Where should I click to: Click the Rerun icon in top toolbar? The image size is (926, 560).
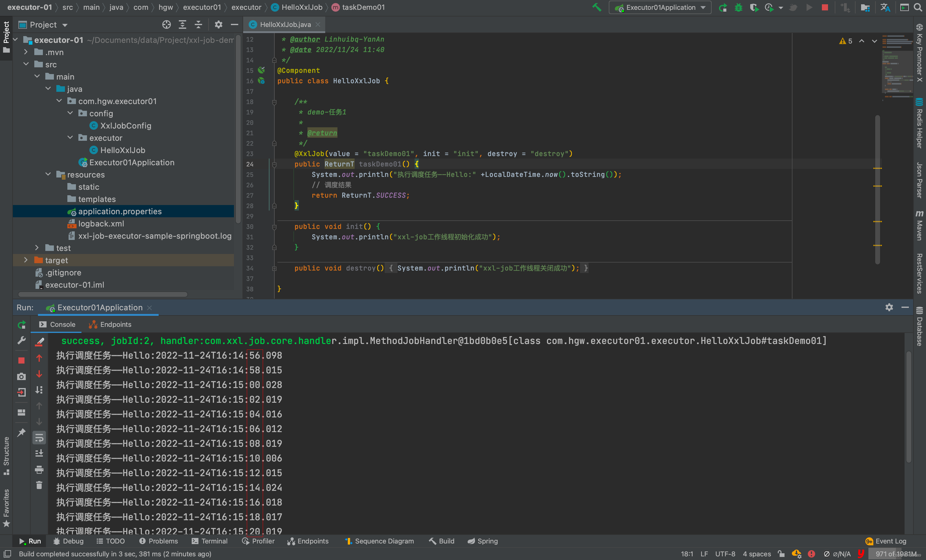click(x=722, y=8)
